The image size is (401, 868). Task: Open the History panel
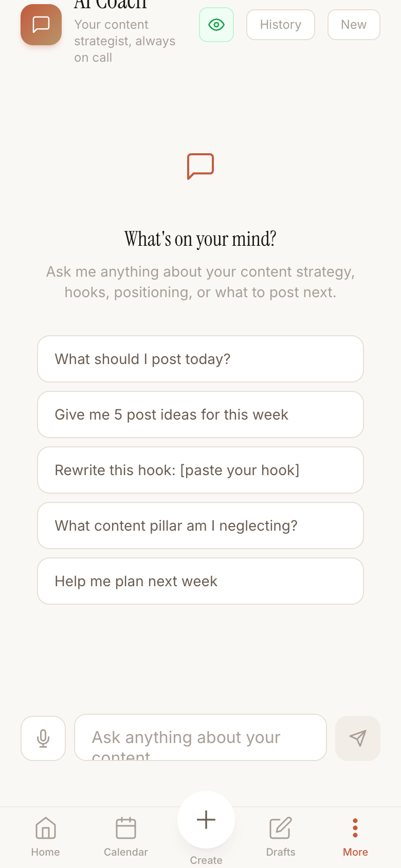[x=280, y=24]
